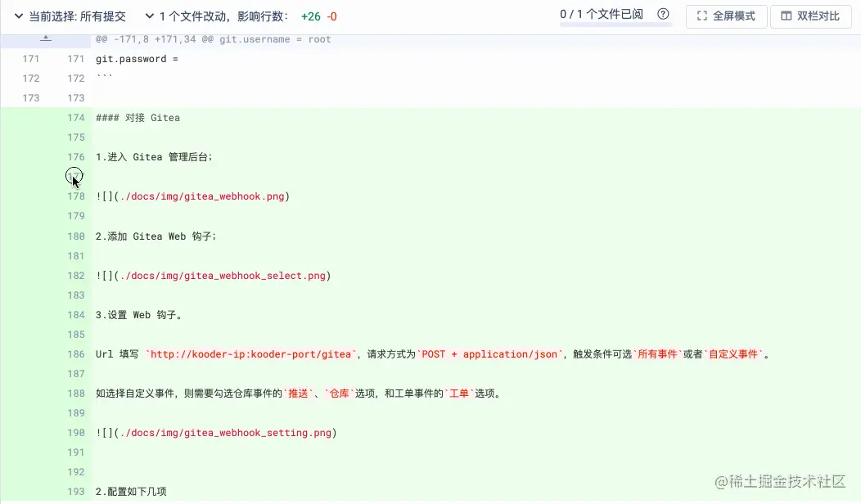Click line 193 text 2.配置如下几项
The height and width of the screenshot is (504, 861).
click(131, 492)
